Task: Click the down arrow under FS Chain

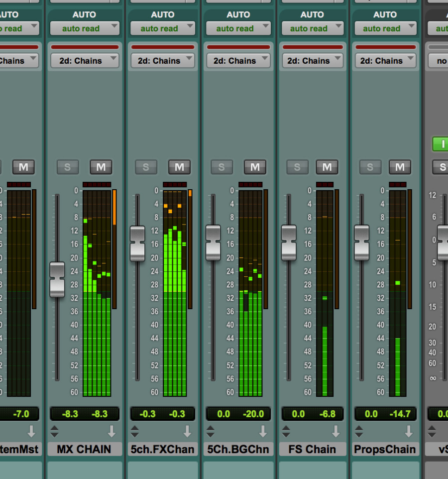Action: [336, 431]
